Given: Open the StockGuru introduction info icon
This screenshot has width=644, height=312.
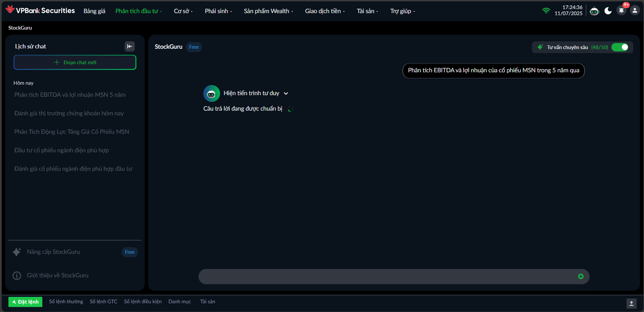Looking at the screenshot, I should coord(17,276).
